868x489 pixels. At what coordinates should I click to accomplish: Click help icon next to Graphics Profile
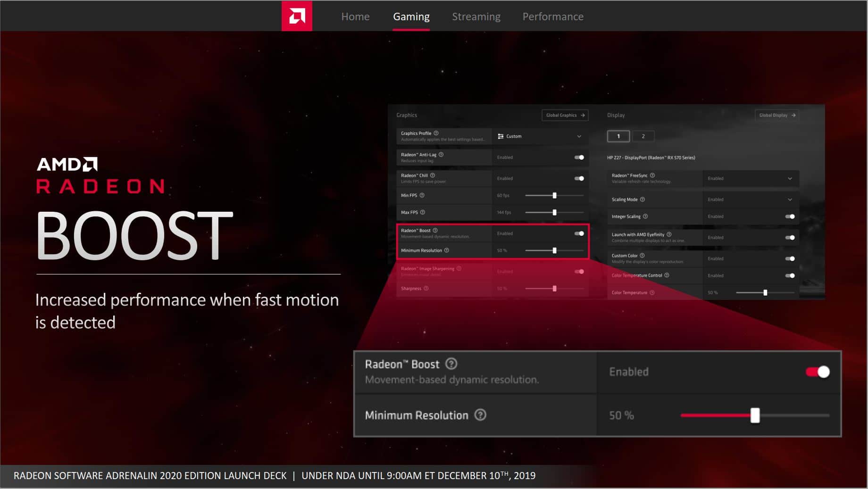(x=436, y=133)
